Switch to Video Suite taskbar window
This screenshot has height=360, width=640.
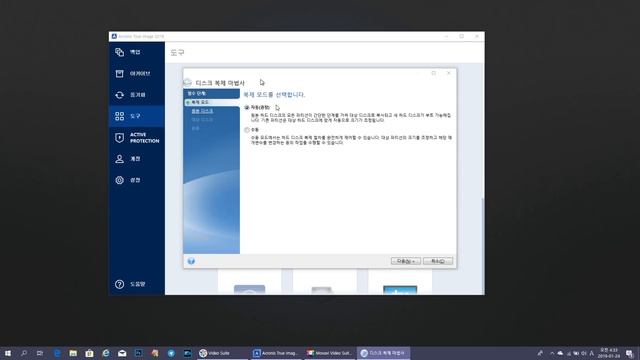222,353
